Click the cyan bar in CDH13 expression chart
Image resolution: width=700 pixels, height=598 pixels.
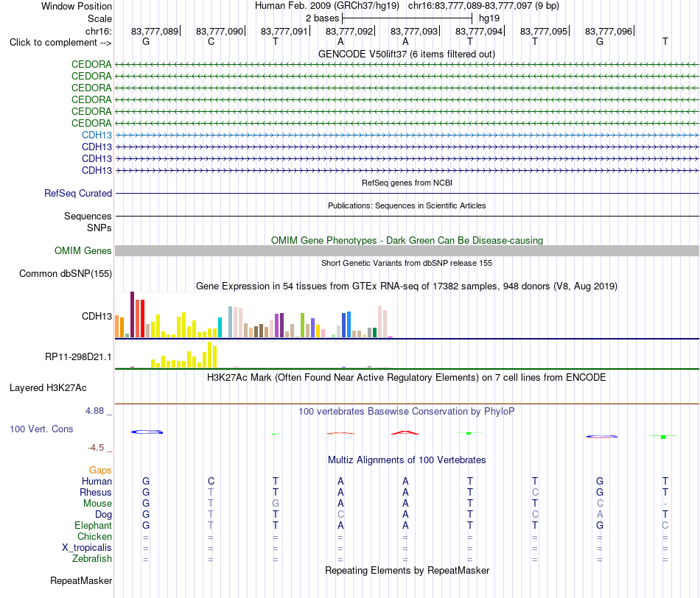[220, 327]
